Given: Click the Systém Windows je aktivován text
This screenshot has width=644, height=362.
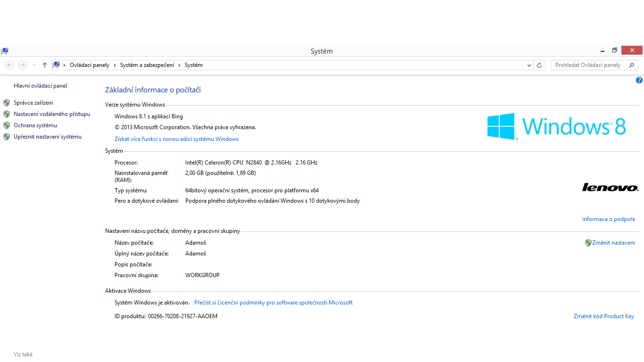Looking at the screenshot, I should pyautogui.click(x=152, y=303).
